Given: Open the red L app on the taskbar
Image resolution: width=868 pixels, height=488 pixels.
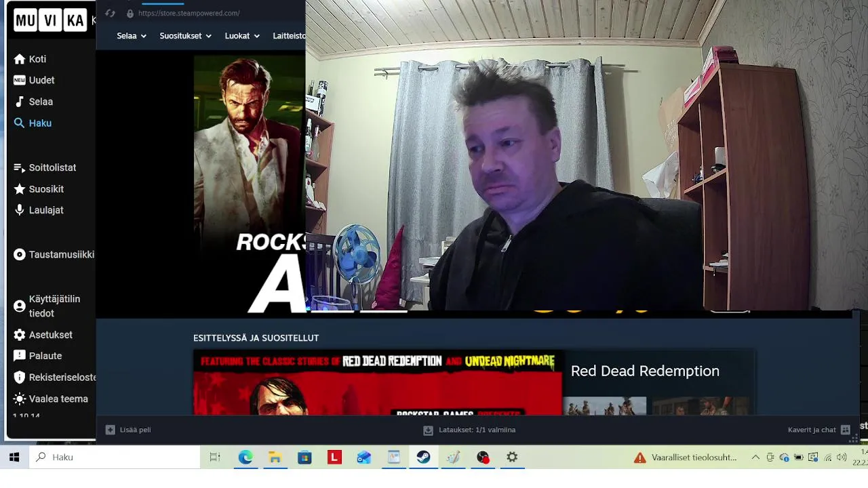Looking at the screenshot, I should 334,457.
